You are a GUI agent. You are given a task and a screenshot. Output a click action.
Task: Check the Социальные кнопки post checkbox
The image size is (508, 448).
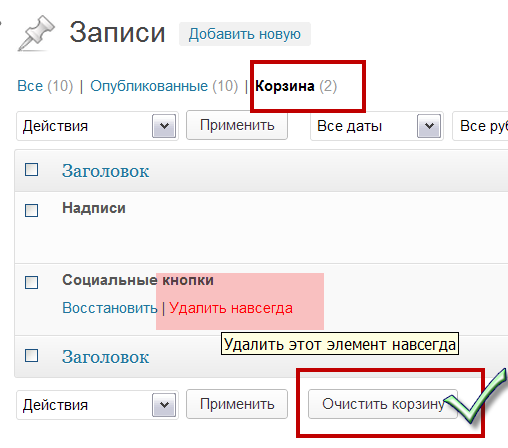pos(32,282)
